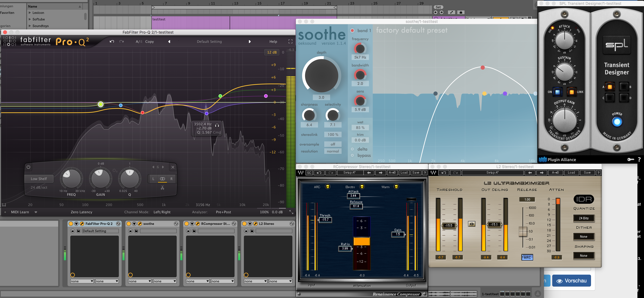Click the L2 threshold/ceiling link arrows button
Screen dimensions: 644x298
click(x=471, y=224)
